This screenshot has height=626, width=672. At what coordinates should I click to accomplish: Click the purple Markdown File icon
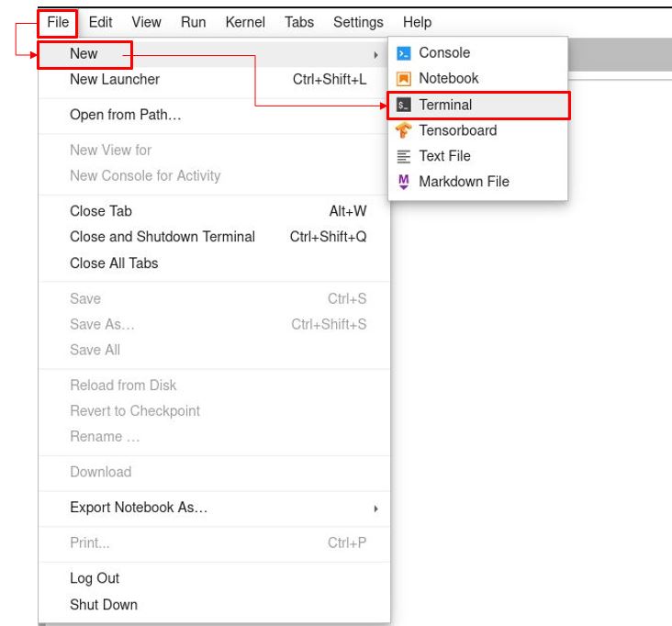tap(403, 182)
